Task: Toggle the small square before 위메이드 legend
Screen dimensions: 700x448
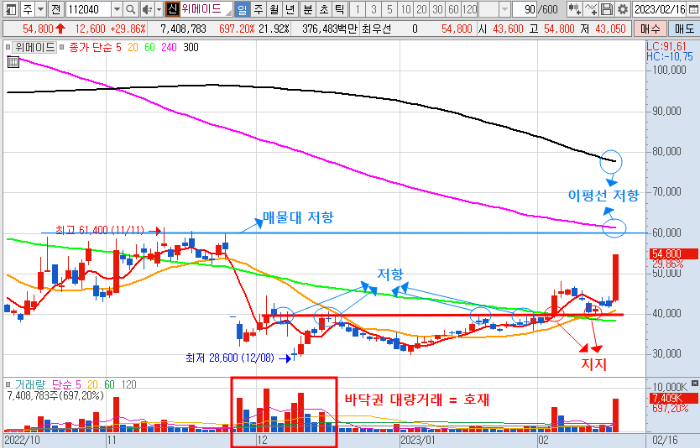Action: [8, 47]
